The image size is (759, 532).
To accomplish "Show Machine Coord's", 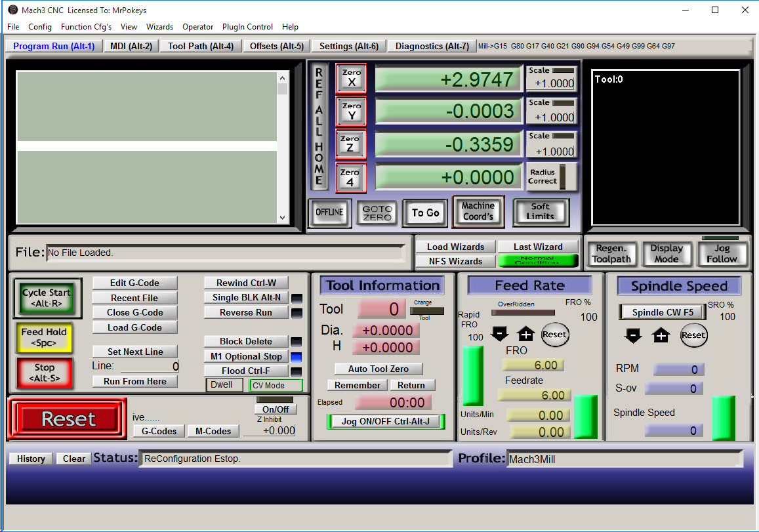I will (x=478, y=211).
